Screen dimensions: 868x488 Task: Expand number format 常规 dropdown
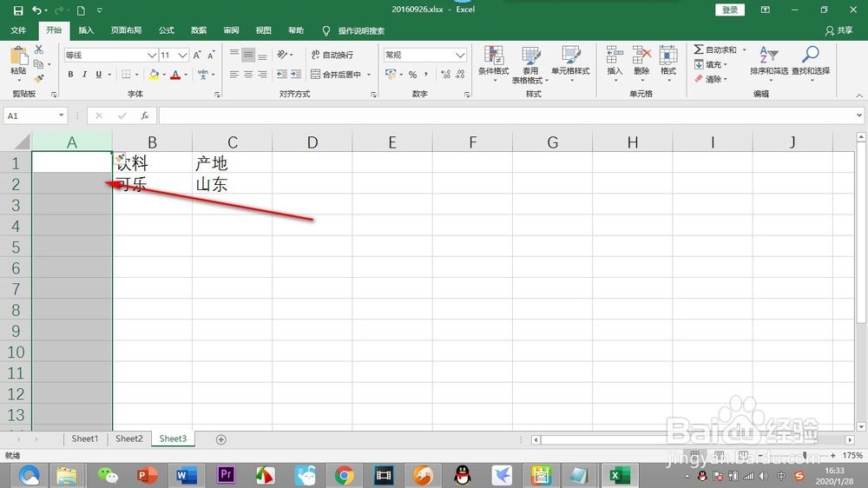coord(460,55)
